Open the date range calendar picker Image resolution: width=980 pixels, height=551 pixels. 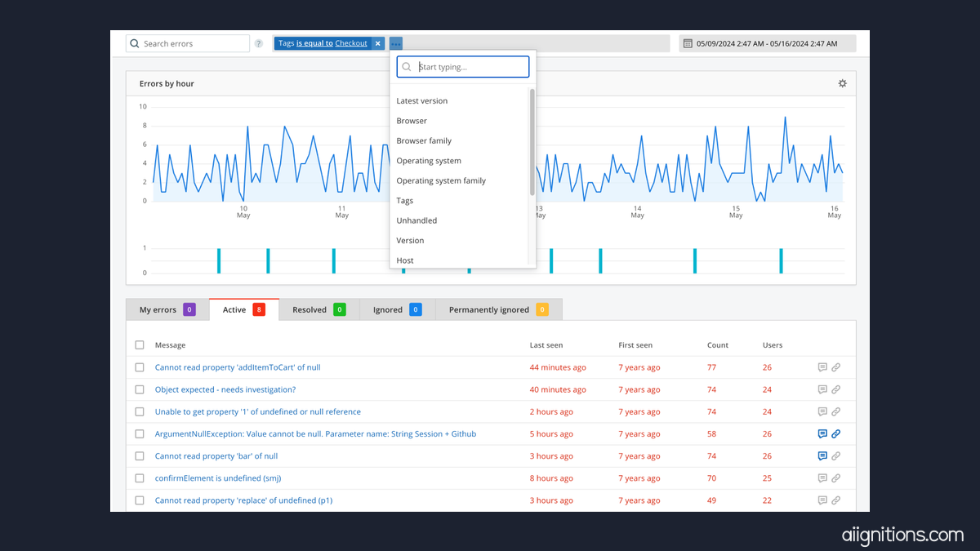(x=768, y=43)
